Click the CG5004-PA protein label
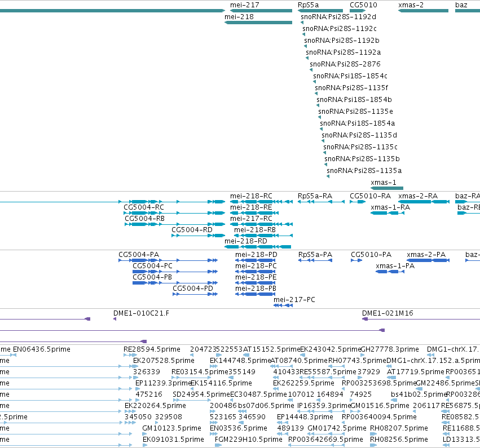 tap(139, 255)
